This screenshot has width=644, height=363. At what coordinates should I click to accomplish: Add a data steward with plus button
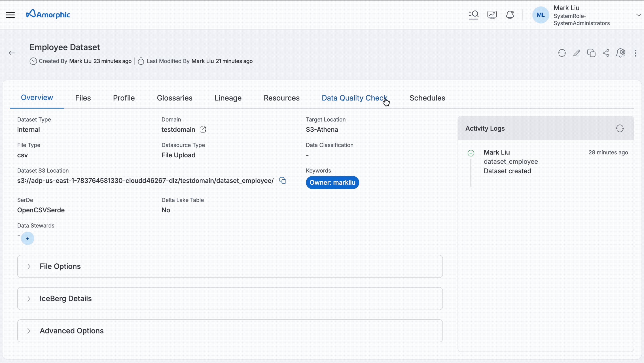(28, 238)
